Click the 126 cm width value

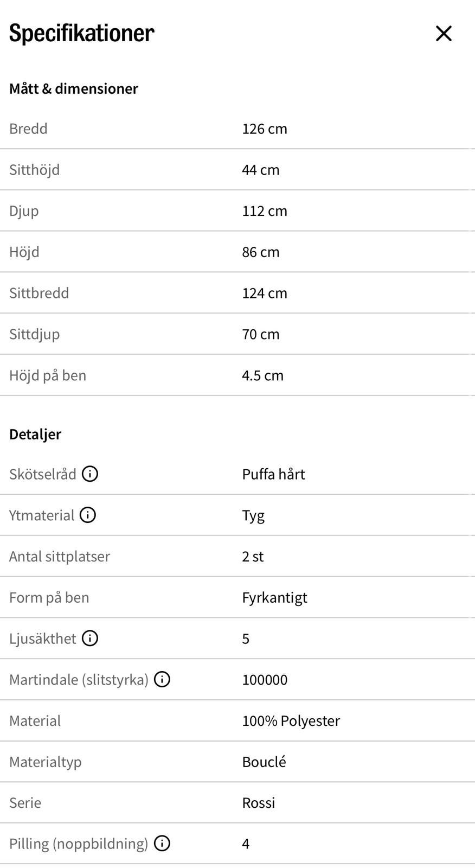point(265,129)
